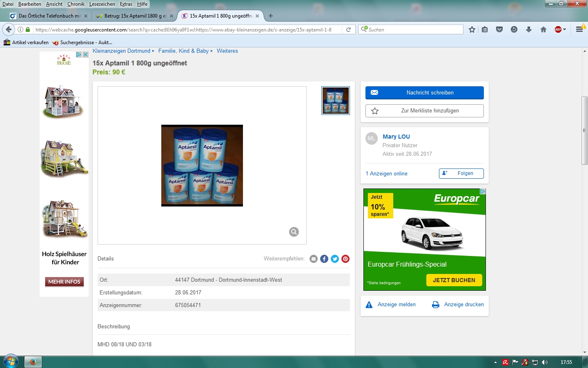Open the Ansicht menu

tap(54, 4)
